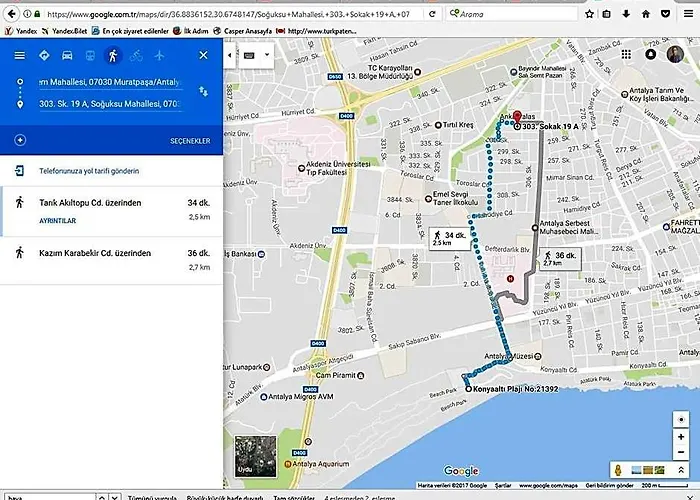Bookmark this page star icon

pos(589,14)
